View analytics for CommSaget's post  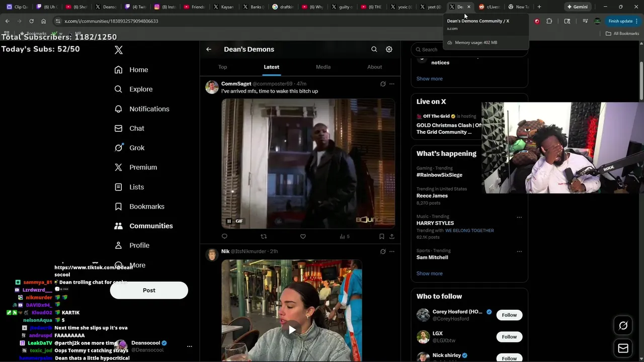(344, 236)
